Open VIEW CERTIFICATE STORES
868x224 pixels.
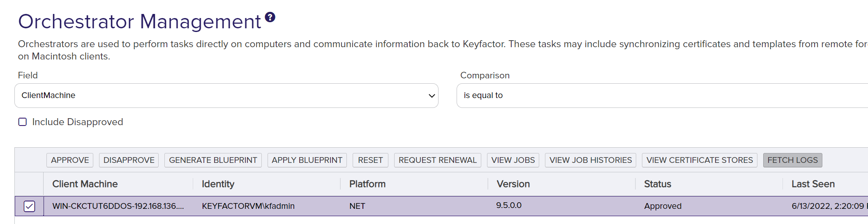(699, 160)
